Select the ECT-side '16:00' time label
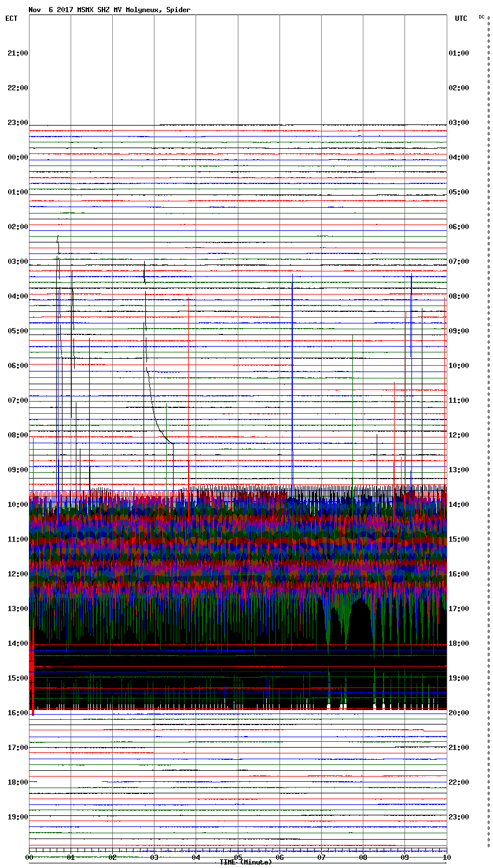This screenshot has width=493, height=868. [18, 713]
